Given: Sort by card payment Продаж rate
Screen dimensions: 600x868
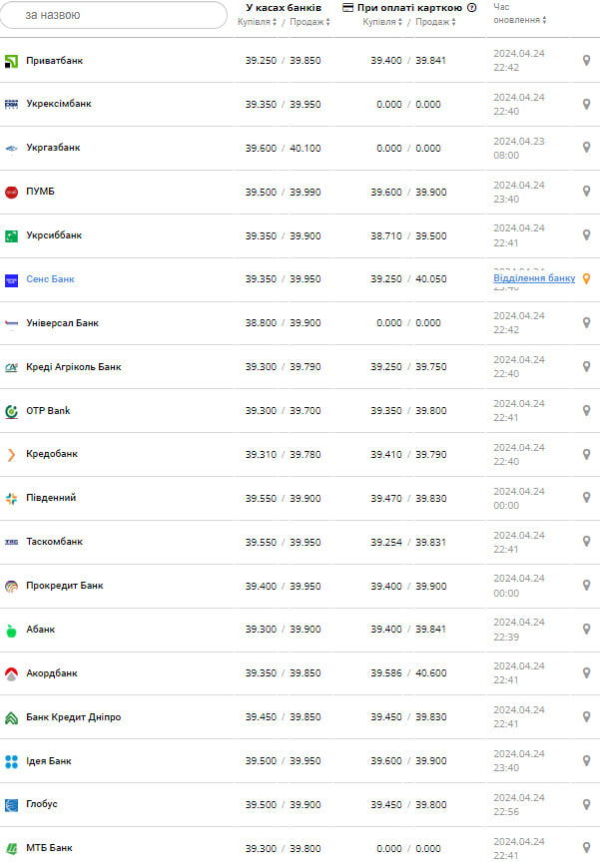Looking at the screenshot, I should [x=436, y=22].
